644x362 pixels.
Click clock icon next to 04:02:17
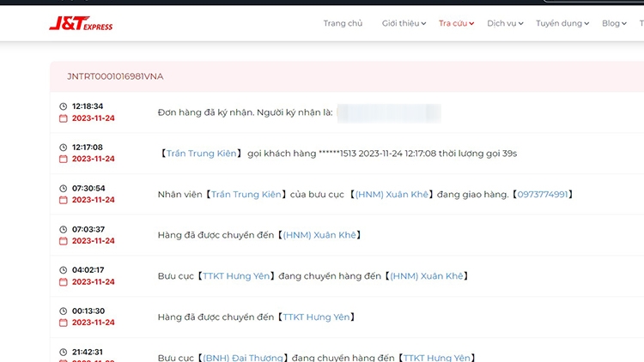pos(64,270)
